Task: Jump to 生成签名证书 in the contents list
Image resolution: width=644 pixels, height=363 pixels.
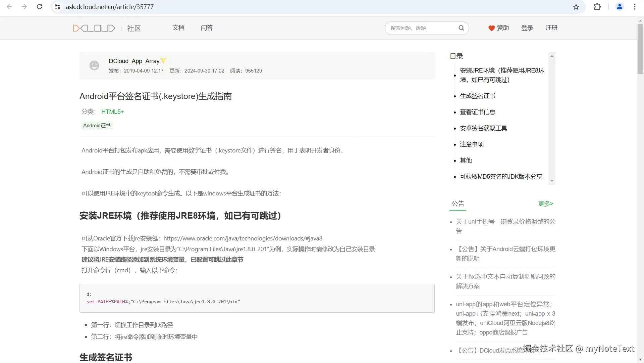Action: 477,96
